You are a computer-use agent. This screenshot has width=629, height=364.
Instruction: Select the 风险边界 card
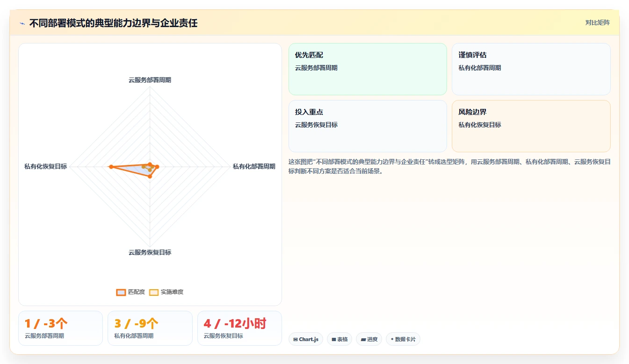click(x=531, y=126)
